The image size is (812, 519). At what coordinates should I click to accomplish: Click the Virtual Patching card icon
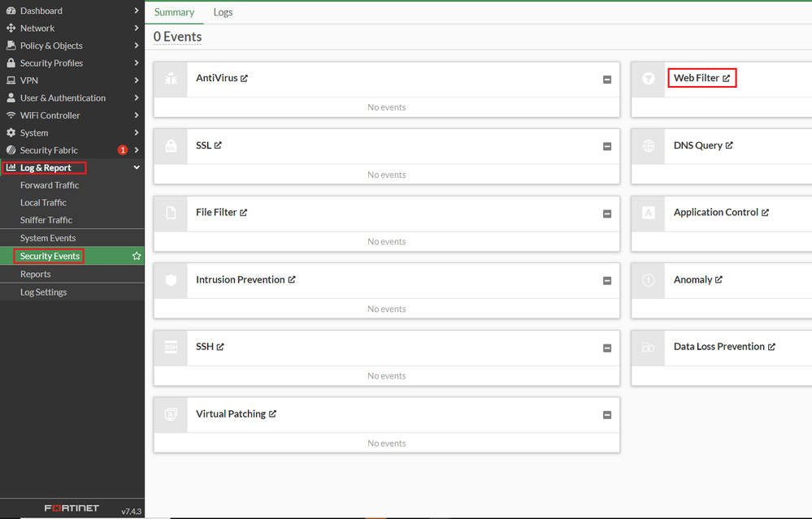pyautogui.click(x=171, y=414)
